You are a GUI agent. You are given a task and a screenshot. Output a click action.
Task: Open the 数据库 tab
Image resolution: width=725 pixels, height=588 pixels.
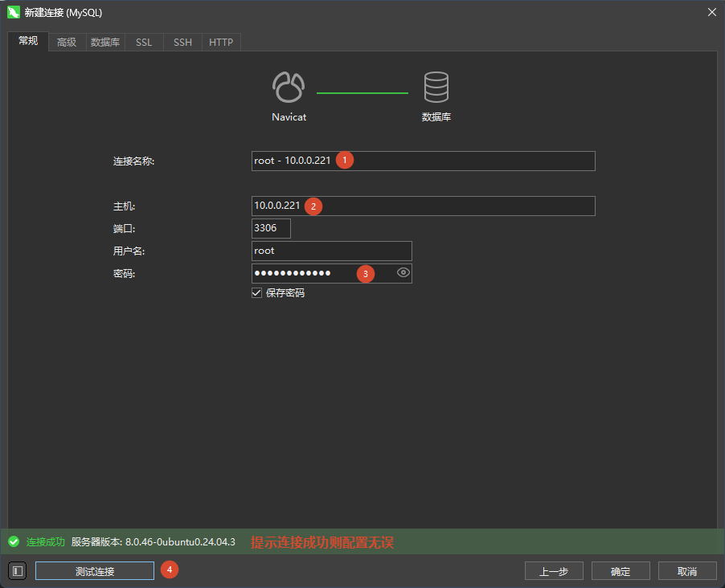pyautogui.click(x=105, y=42)
